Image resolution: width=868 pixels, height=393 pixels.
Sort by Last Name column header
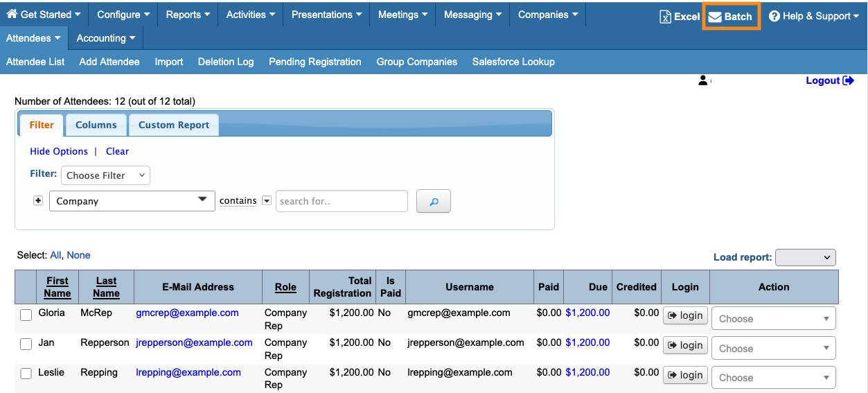click(106, 287)
